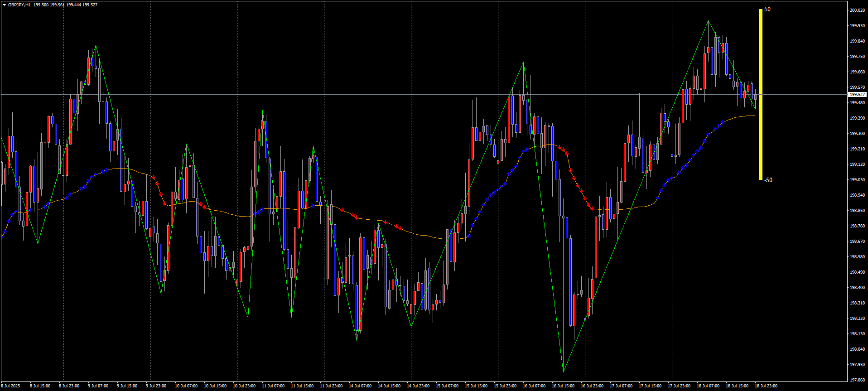Viewport: 868px width, 391px height.
Task: Click the 200.020 price axis label
Action: coord(857,10)
